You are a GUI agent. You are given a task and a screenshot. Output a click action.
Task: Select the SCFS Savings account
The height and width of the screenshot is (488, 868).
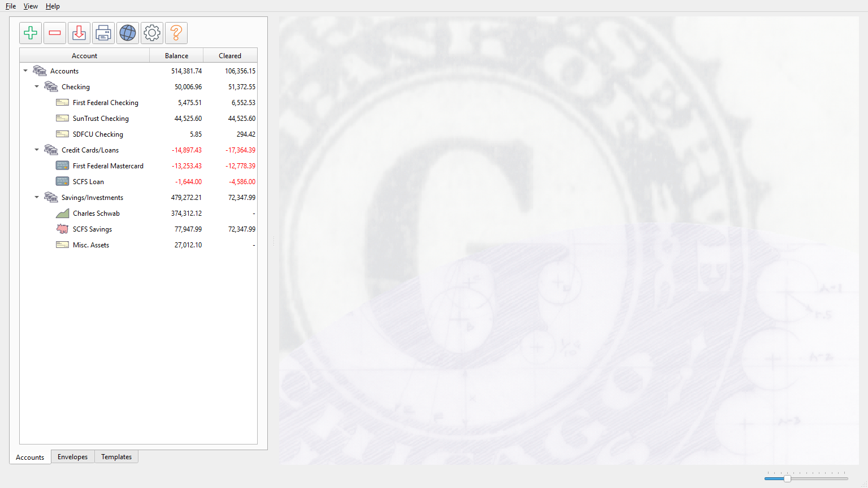click(x=92, y=229)
